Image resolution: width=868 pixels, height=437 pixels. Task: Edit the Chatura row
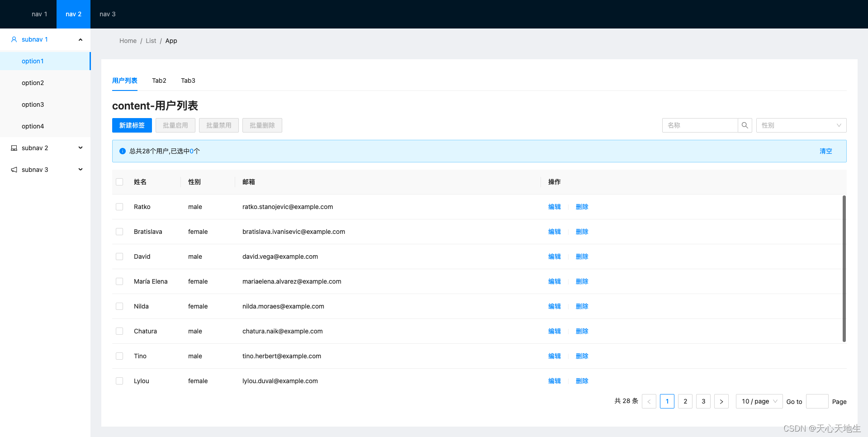coord(555,331)
